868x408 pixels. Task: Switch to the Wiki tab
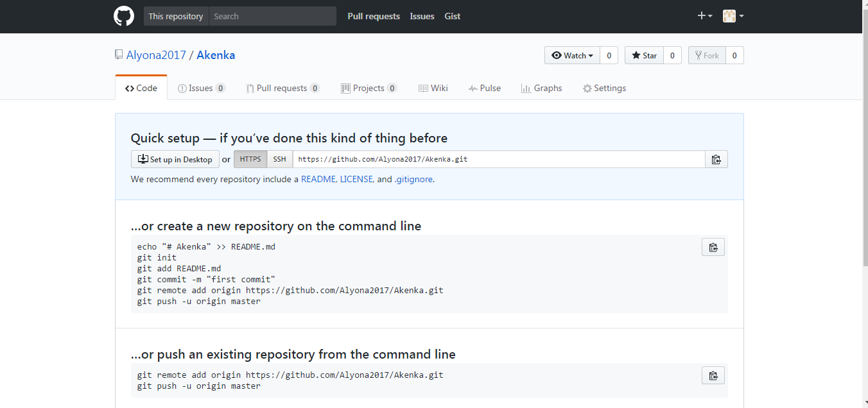[433, 88]
